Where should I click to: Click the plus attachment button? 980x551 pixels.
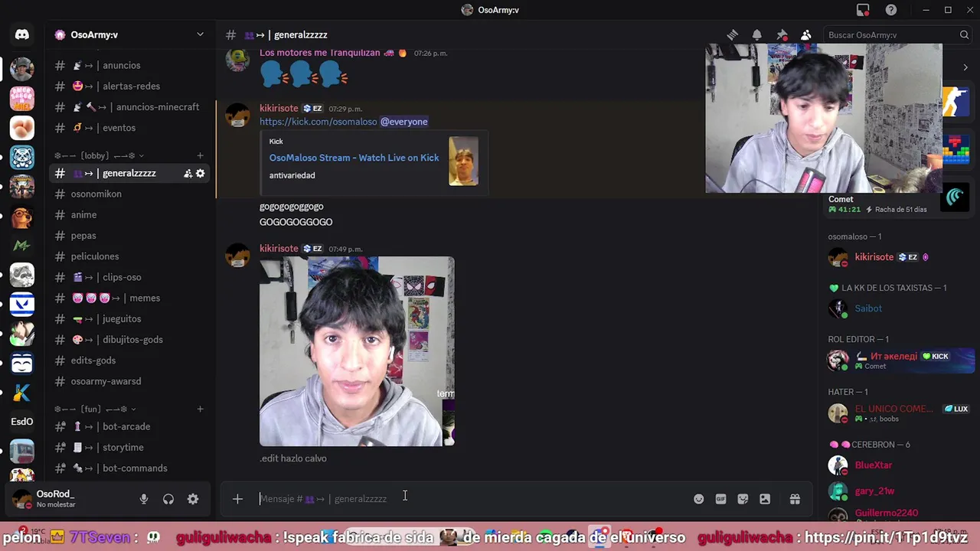[x=237, y=499]
